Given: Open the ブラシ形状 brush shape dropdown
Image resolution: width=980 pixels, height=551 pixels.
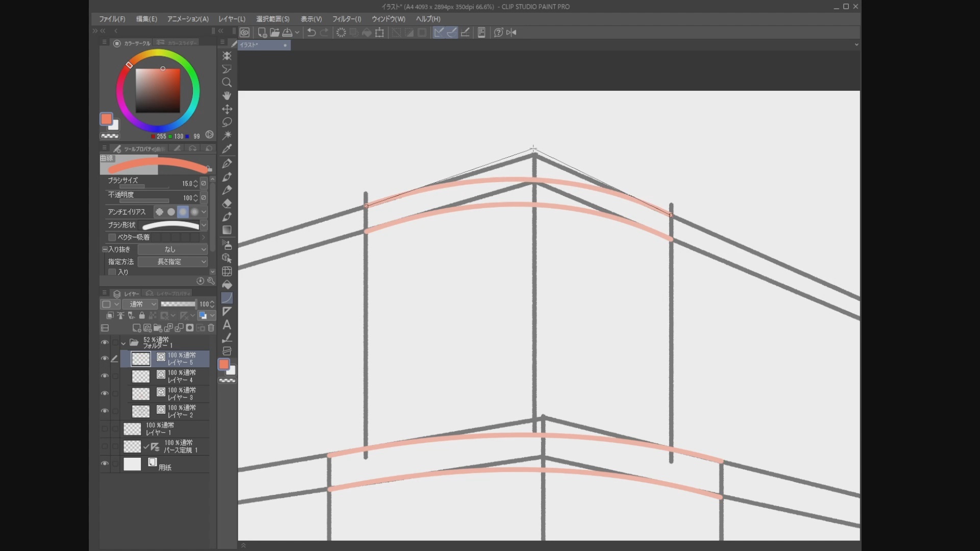Looking at the screenshot, I should point(204,225).
